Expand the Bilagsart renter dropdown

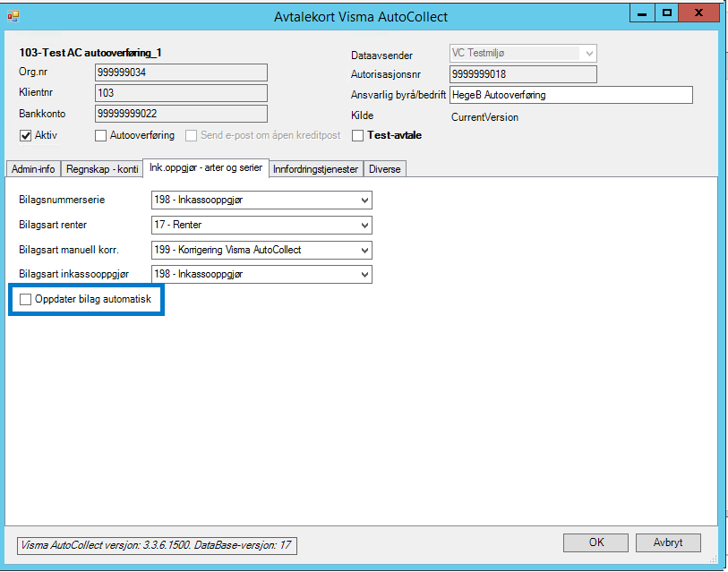(x=261, y=226)
